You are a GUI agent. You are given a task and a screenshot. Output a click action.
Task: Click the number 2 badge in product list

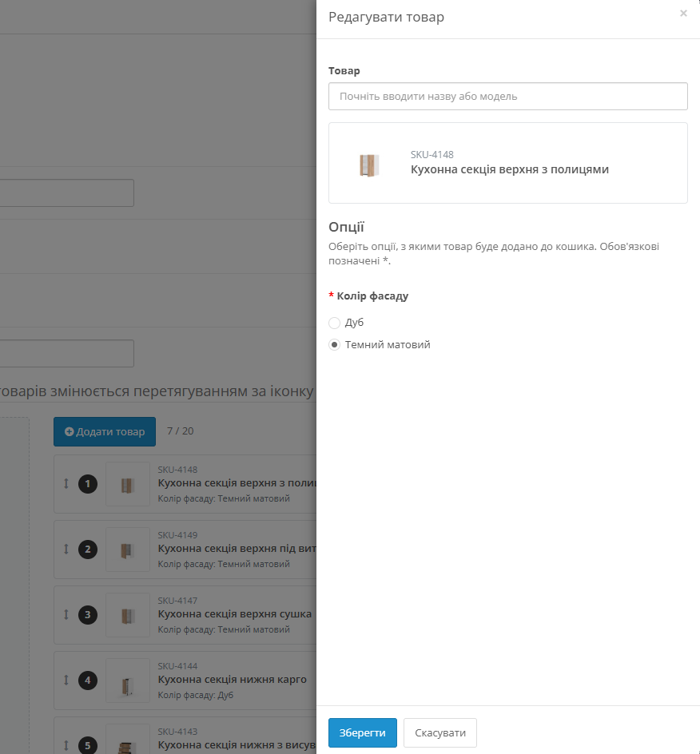coord(88,550)
